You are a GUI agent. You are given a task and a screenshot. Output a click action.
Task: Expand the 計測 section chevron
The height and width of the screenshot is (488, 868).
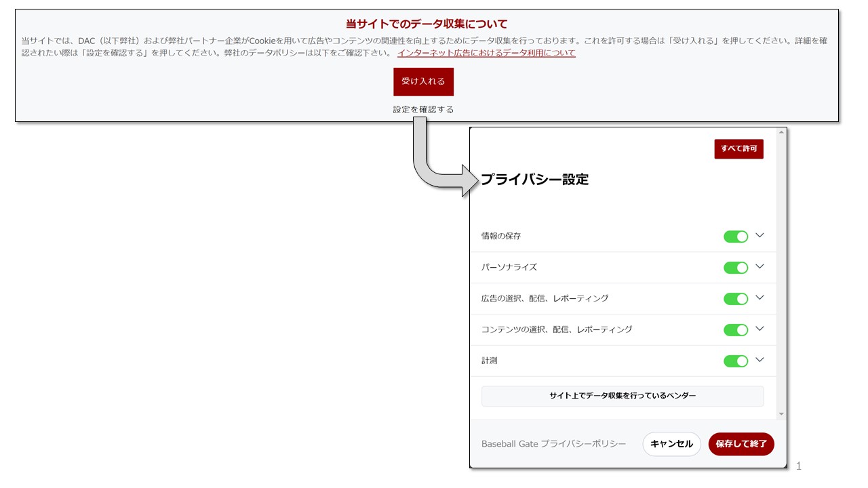(759, 360)
